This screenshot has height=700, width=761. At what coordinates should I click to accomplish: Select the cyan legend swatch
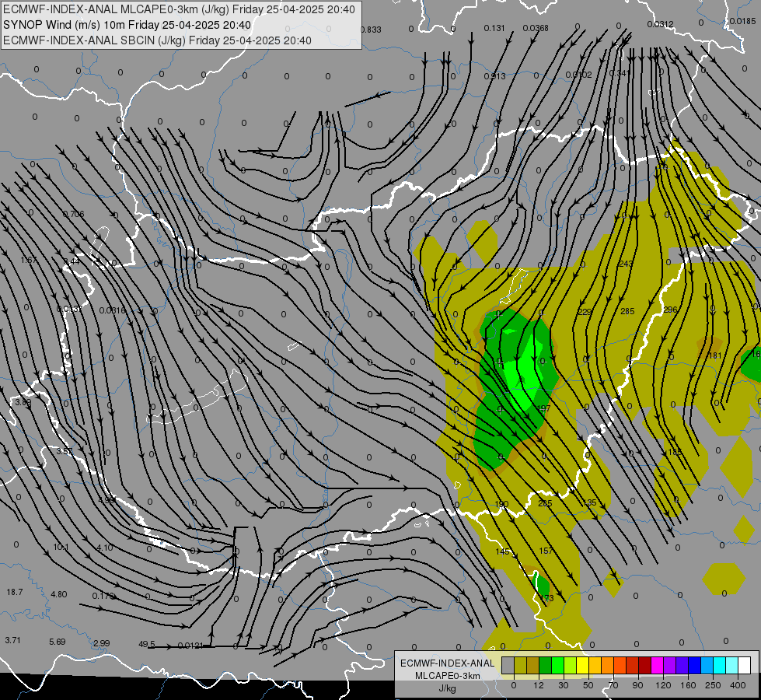(x=719, y=665)
